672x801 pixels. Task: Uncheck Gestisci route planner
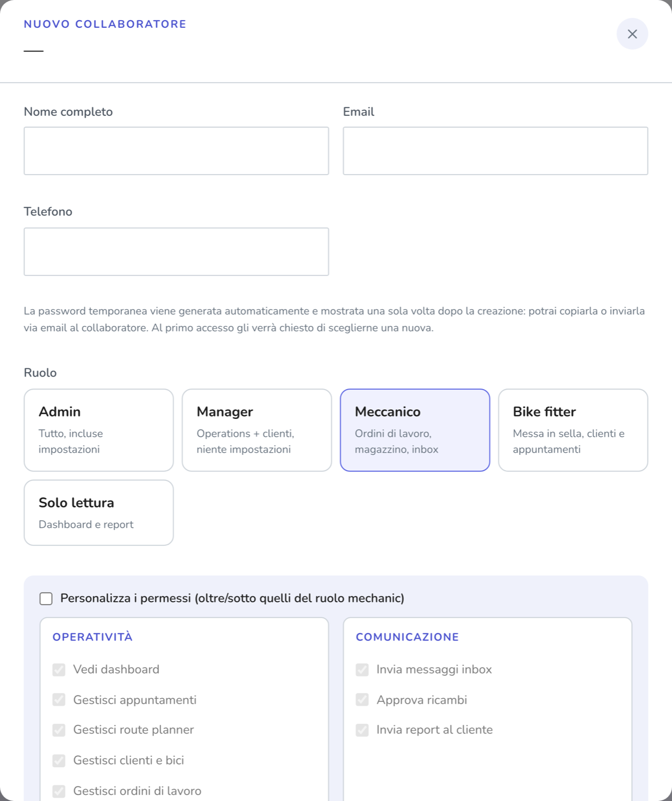59,730
